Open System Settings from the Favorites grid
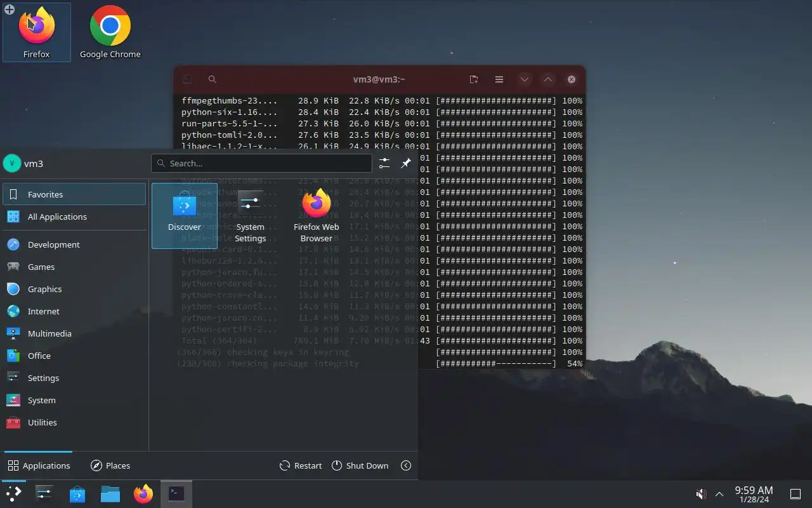This screenshot has height=508, width=812. pyautogui.click(x=250, y=215)
